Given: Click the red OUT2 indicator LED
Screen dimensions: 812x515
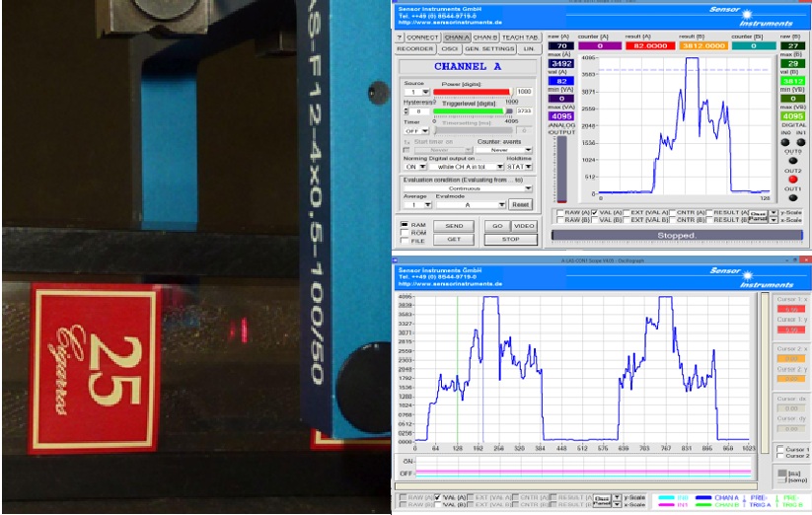Looking at the screenshot, I should (793, 180).
